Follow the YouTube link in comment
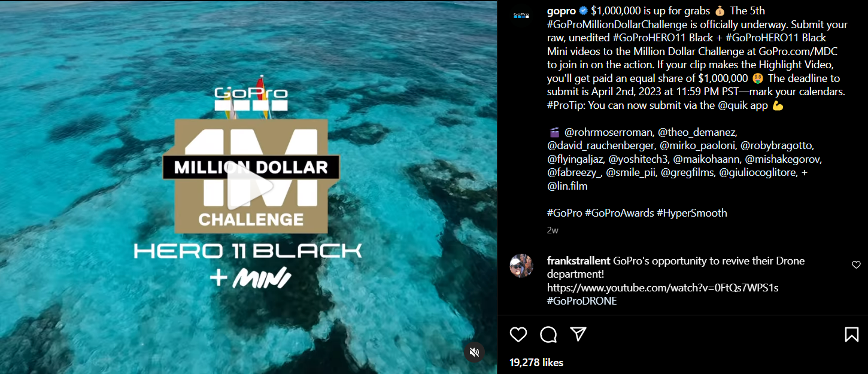The width and height of the screenshot is (868, 374). coord(663,288)
